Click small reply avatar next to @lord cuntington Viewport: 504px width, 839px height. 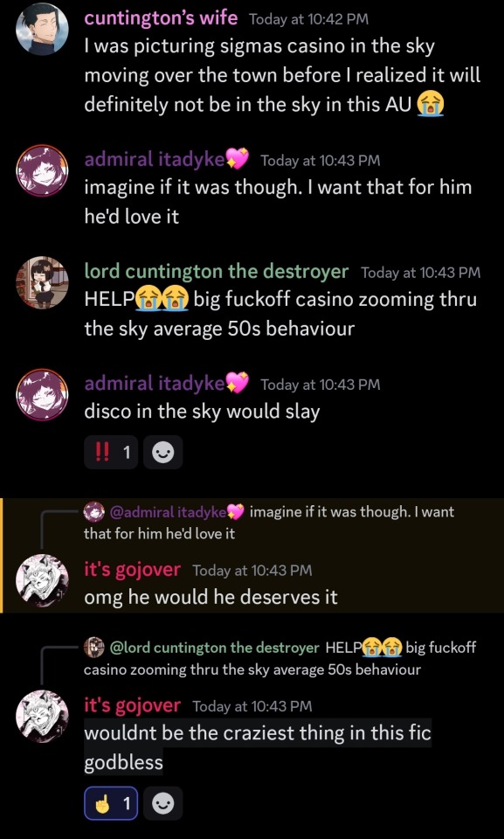pyautogui.click(x=94, y=648)
